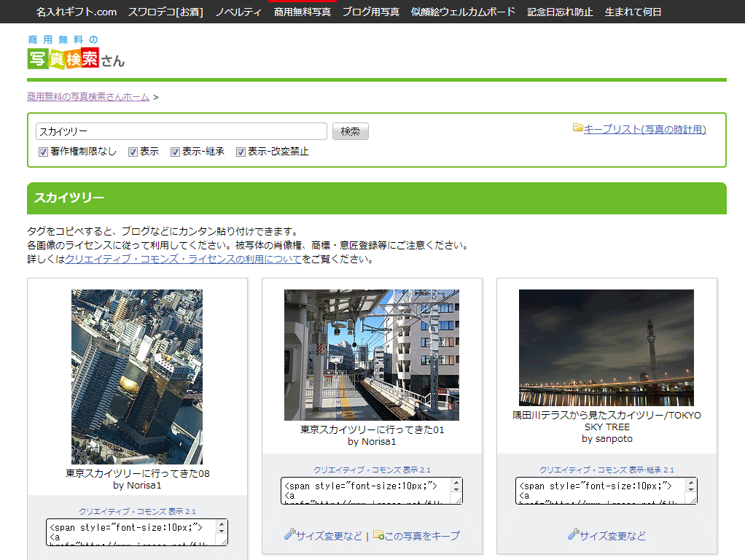Open 似顔絵ウェルカムボード navigation item

tap(463, 12)
